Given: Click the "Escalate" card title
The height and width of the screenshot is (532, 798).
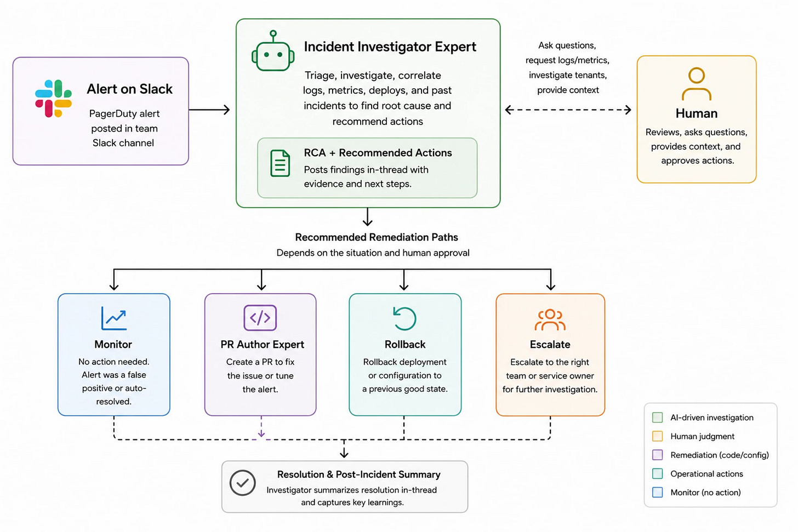Looking at the screenshot, I should click(550, 345).
